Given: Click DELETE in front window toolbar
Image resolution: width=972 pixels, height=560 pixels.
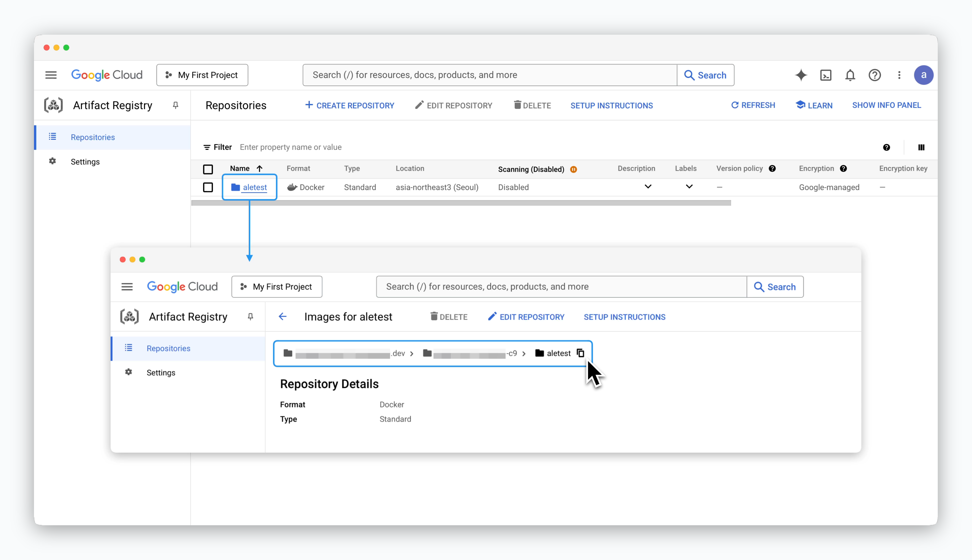Looking at the screenshot, I should point(449,317).
